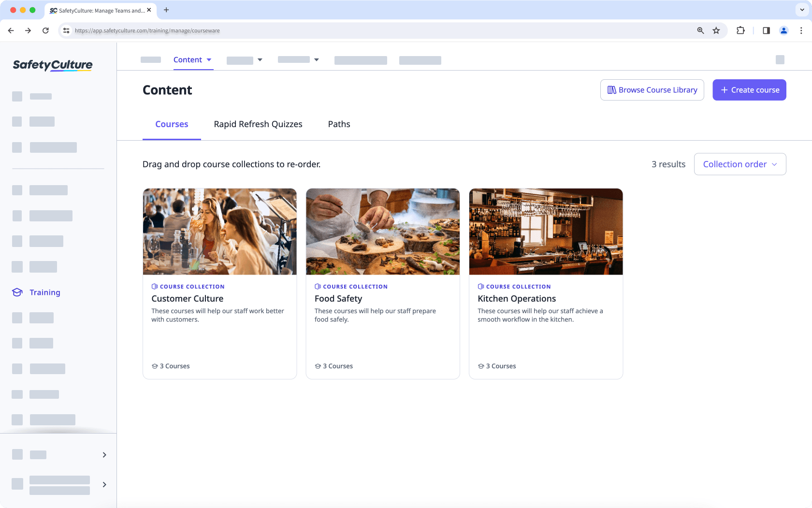The width and height of the screenshot is (812, 508).
Task: Switch to the Rapid Refresh Quizzes tab
Action: click(x=258, y=124)
